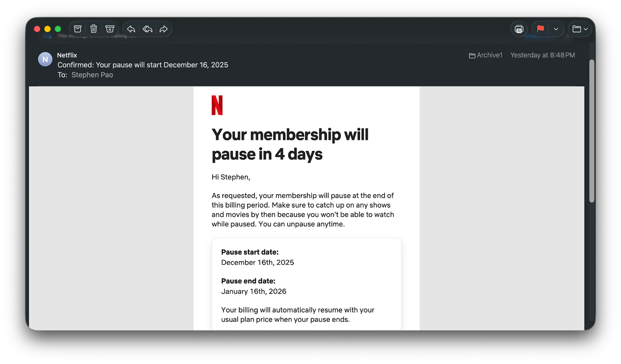The height and width of the screenshot is (364, 621).
Task: Click the greeting 'Hi Stephen,'
Action: pos(231,177)
